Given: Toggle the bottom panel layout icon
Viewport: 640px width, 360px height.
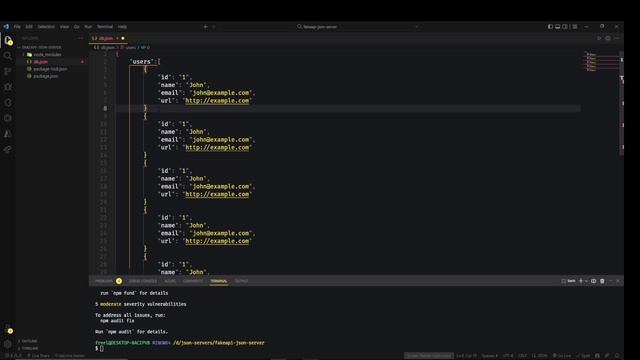Looking at the screenshot, I should click(558, 27).
